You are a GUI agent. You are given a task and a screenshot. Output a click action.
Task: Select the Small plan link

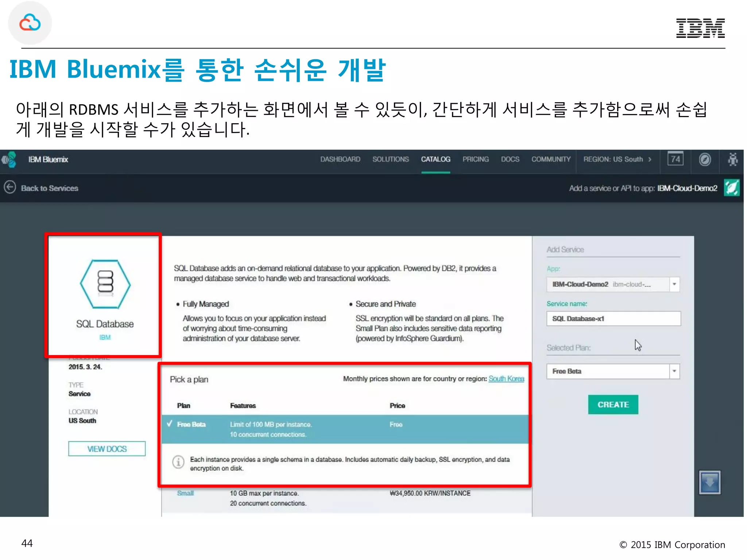185,493
